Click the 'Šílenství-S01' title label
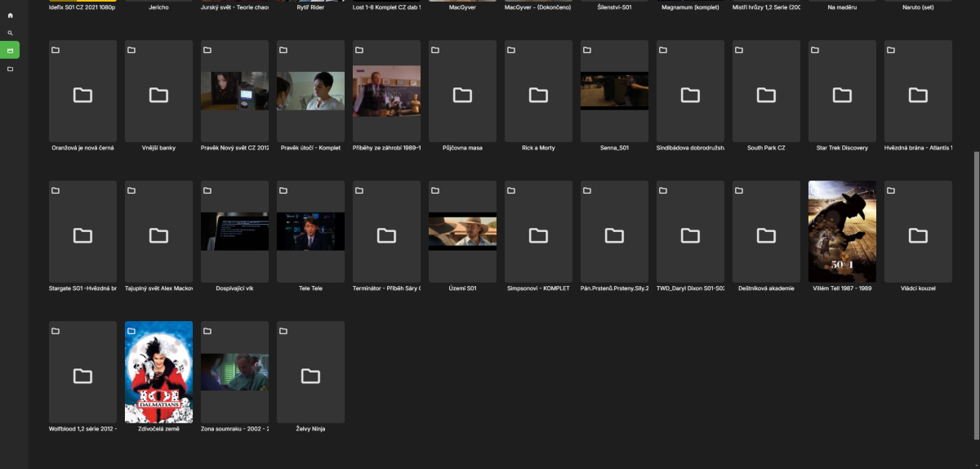 [x=614, y=7]
